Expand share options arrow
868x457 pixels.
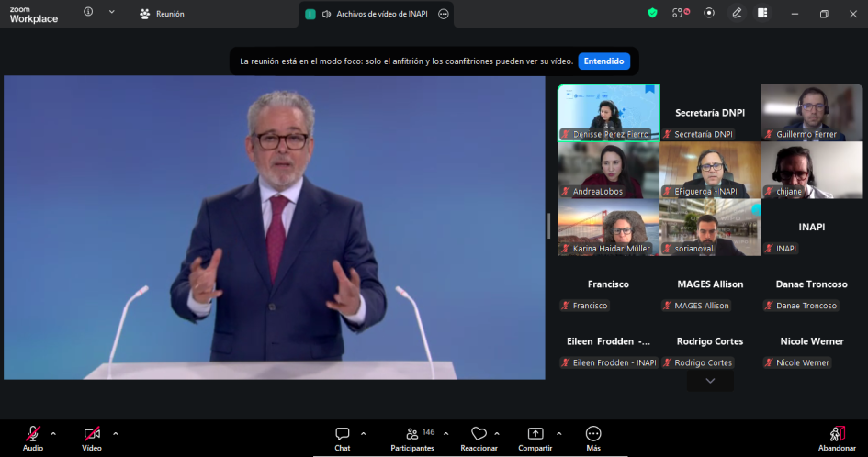tap(558, 434)
